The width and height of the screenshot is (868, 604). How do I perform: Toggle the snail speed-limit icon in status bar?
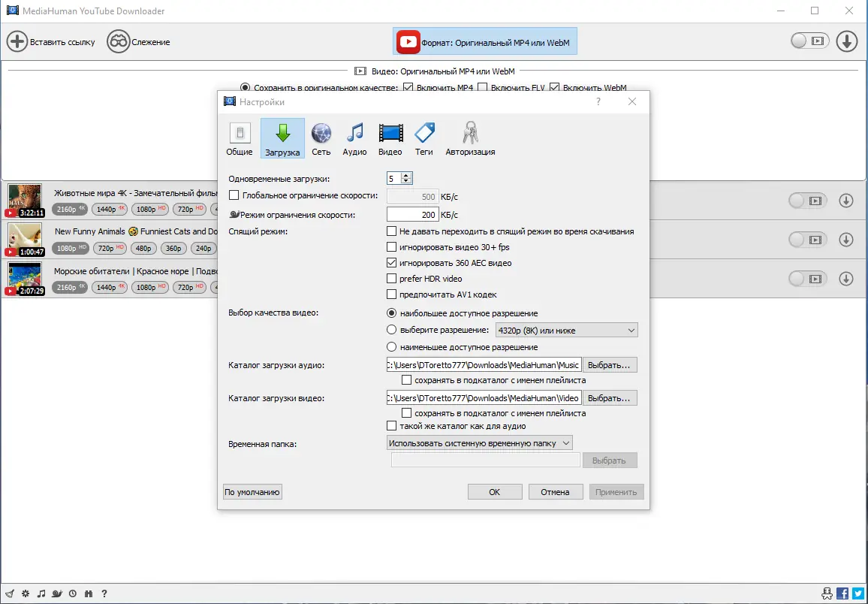[x=57, y=593]
